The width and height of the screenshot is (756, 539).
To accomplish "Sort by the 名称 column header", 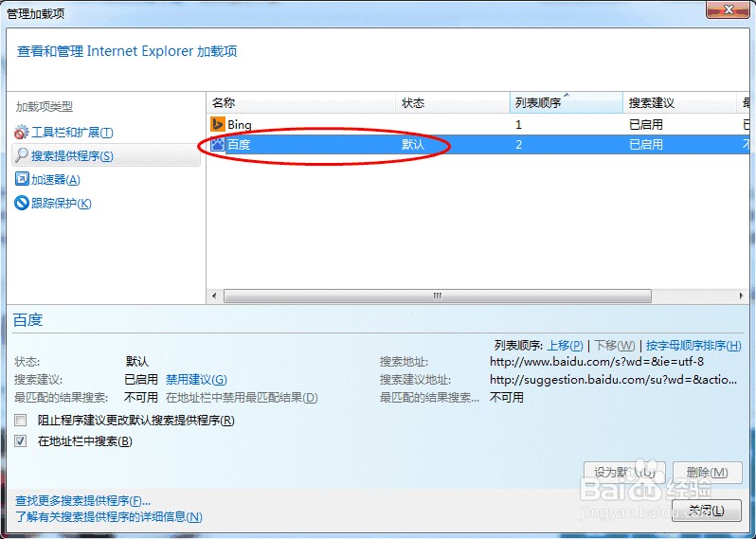I will tap(301, 102).
